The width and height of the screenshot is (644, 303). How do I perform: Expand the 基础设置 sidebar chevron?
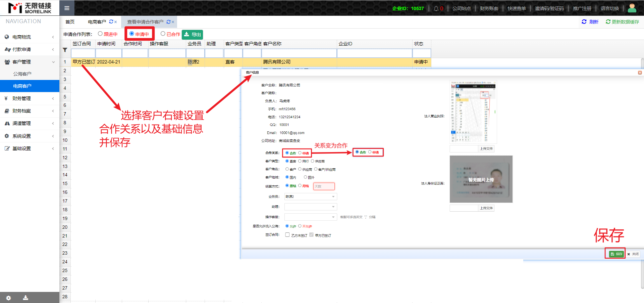click(x=53, y=148)
